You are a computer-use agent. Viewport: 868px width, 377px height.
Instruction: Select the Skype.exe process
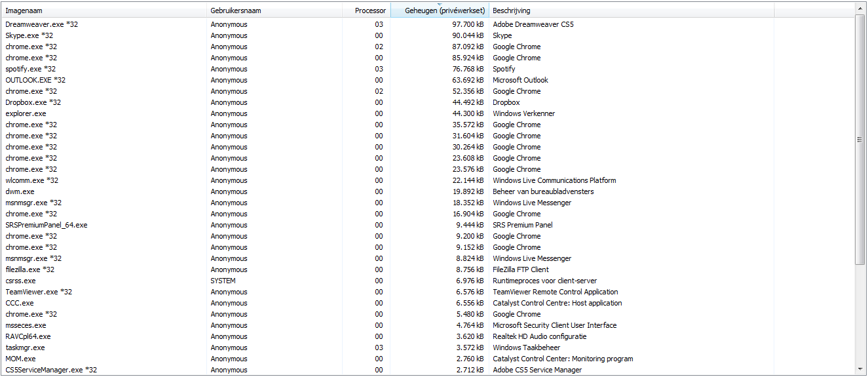(x=29, y=35)
